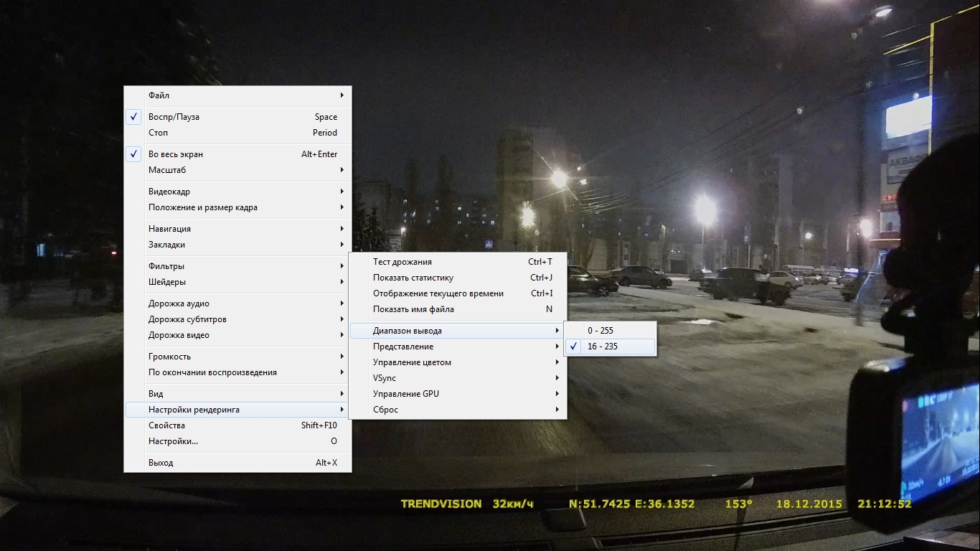Choose Тест дрожания from render settings
This screenshot has height=551, width=980.
click(402, 262)
